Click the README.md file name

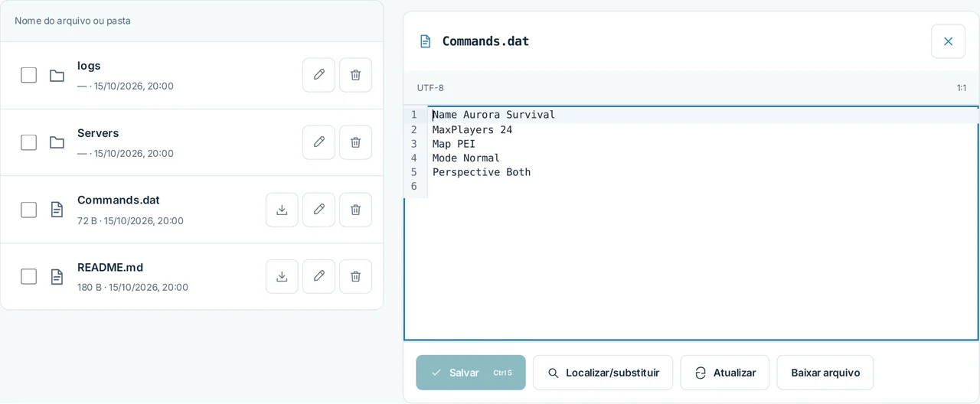(x=110, y=267)
